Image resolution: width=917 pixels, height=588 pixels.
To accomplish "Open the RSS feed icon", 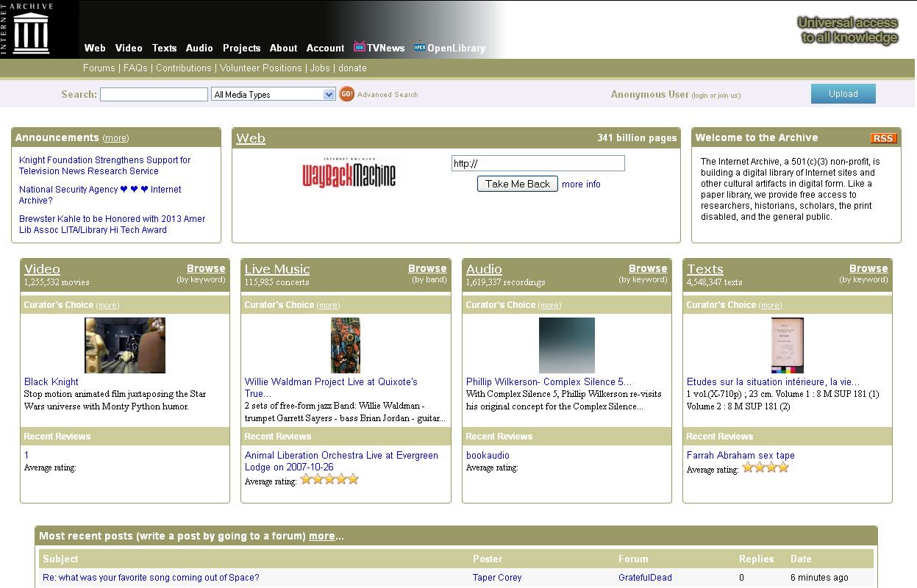I will (x=884, y=138).
